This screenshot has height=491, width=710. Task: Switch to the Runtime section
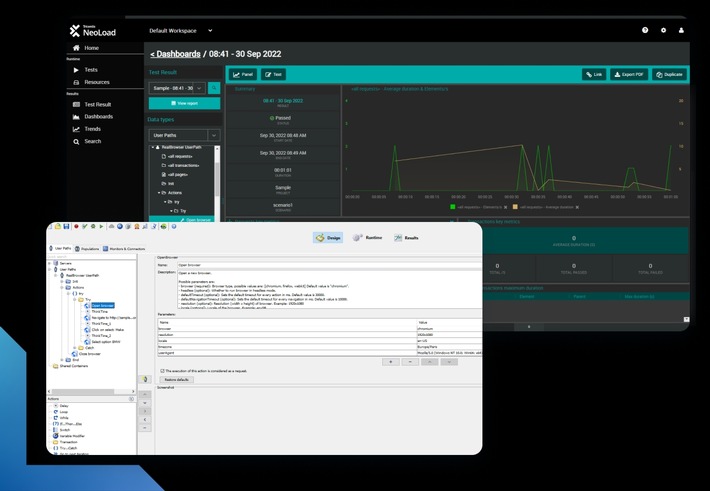(367, 237)
